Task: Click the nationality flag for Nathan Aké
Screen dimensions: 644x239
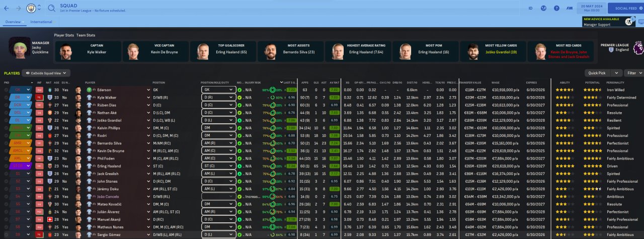Action: pos(50,113)
